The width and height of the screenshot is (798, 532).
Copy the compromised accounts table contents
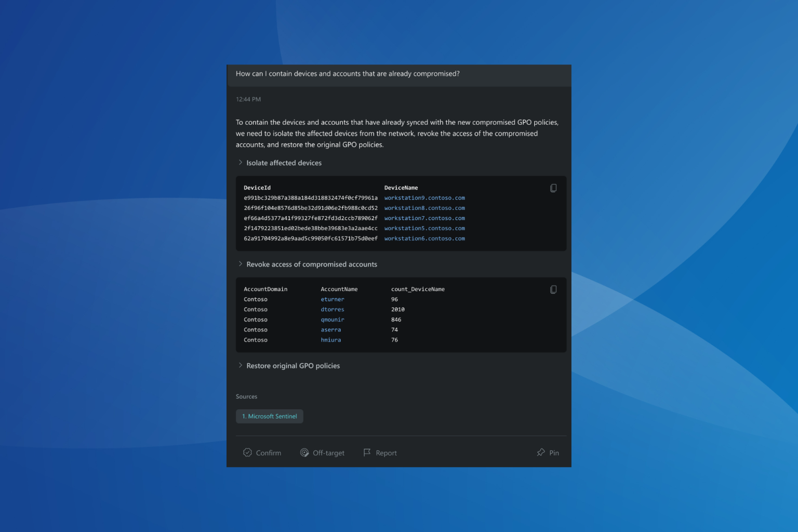point(553,289)
